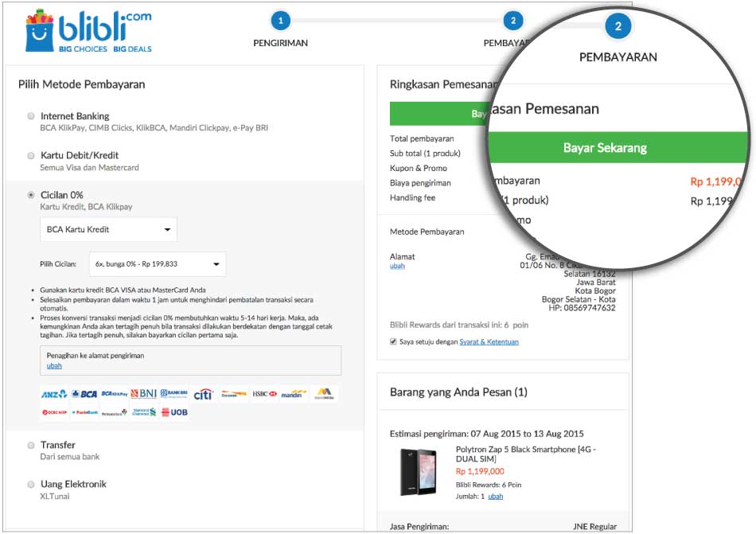Click the OCBC NISP logo
The width and height of the screenshot is (756, 534).
[x=54, y=412]
